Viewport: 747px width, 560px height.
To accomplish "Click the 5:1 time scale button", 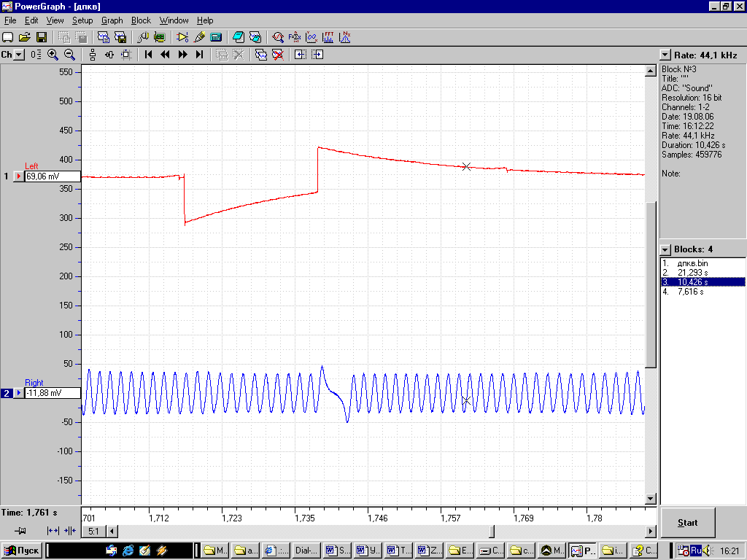I will 94,531.
